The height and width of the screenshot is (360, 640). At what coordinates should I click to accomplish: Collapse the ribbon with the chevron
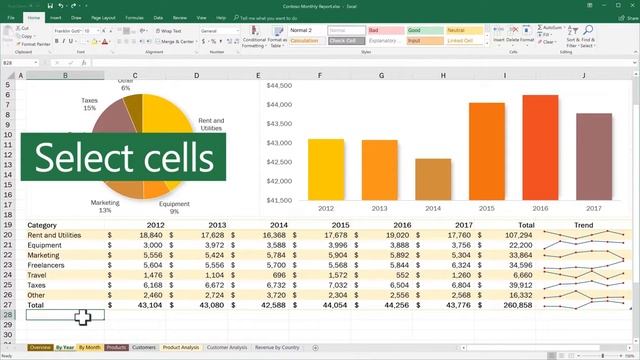635,52
